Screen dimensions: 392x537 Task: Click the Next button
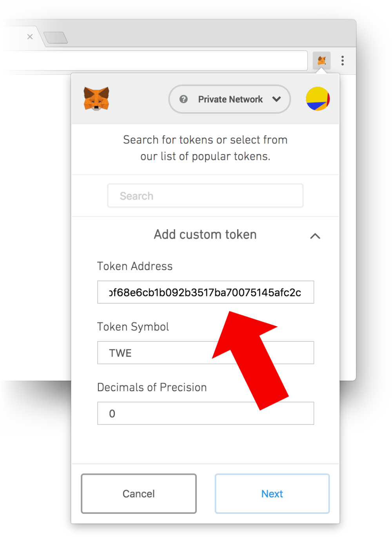coord(272,493)
